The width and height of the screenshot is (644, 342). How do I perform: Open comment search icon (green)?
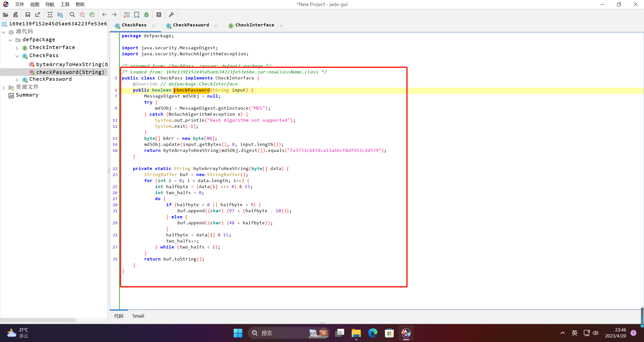[92, 15]
